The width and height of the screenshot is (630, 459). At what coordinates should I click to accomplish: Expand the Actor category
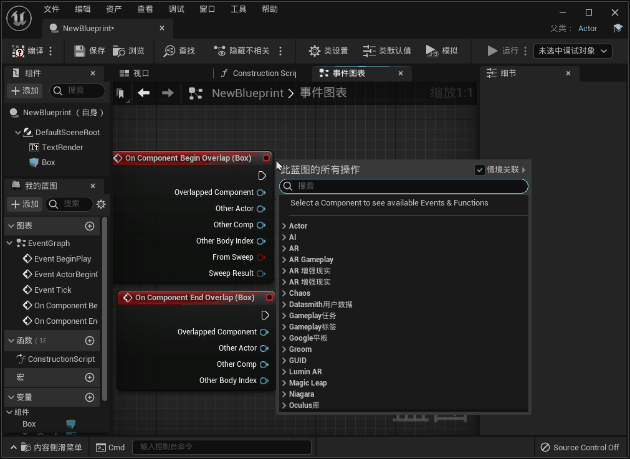click(x=284, y=226)
